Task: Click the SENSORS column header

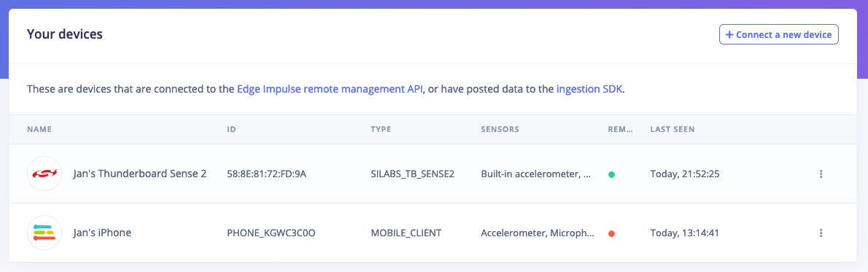Action: coord(500,129)
